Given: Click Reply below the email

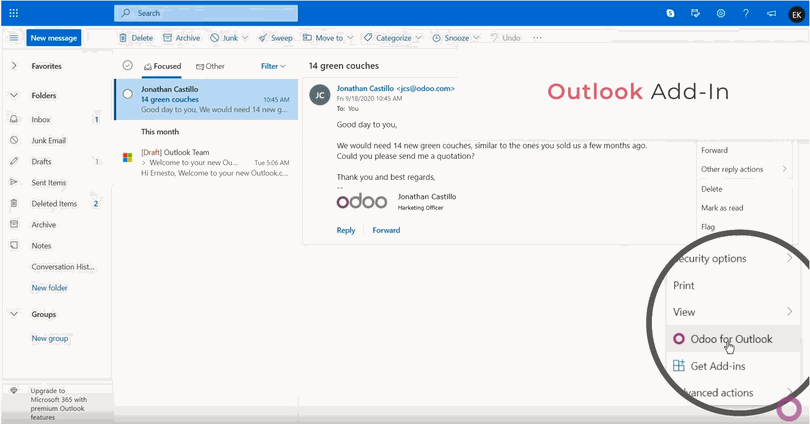Looking at the screenshot, I should pyautogui.click(x=346, y=230).
